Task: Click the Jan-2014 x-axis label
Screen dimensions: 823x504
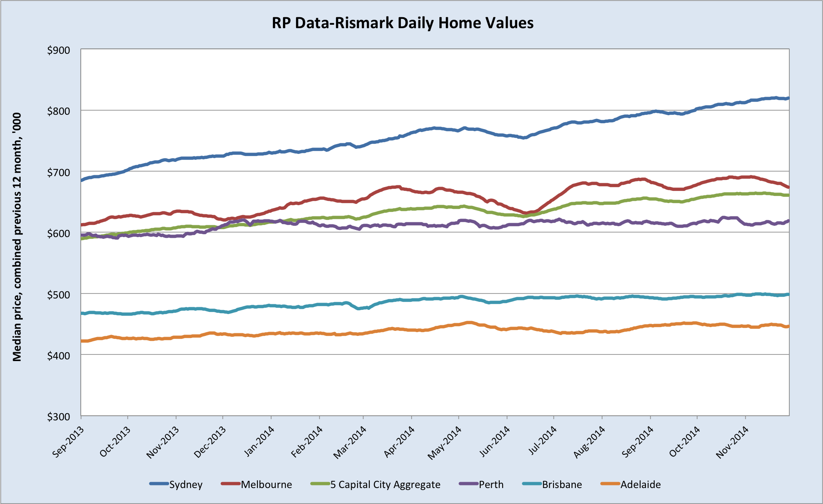Action: [x=259, y=441]
